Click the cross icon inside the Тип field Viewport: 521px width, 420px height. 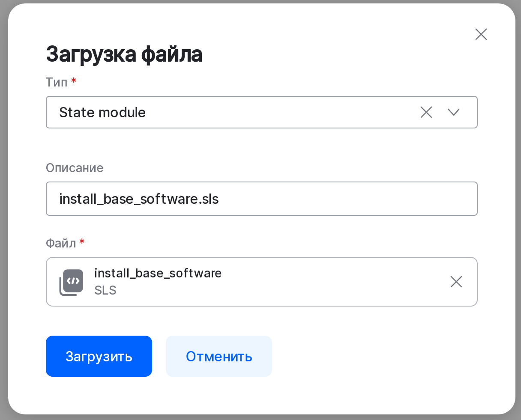[426, 112]
